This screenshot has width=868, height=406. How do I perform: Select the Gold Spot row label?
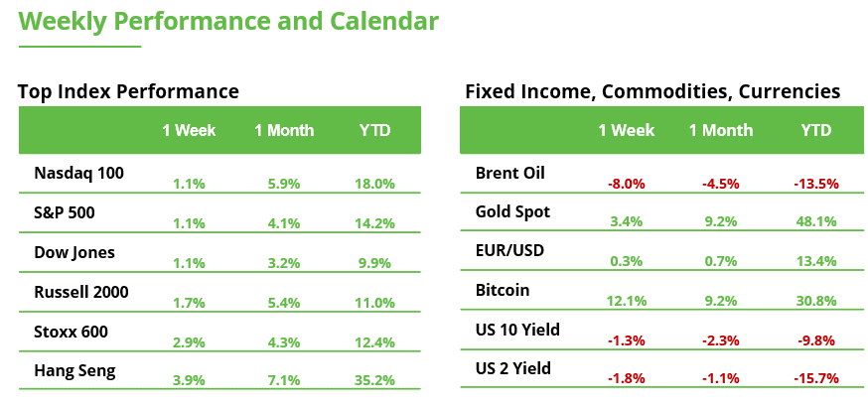(513, 212)
